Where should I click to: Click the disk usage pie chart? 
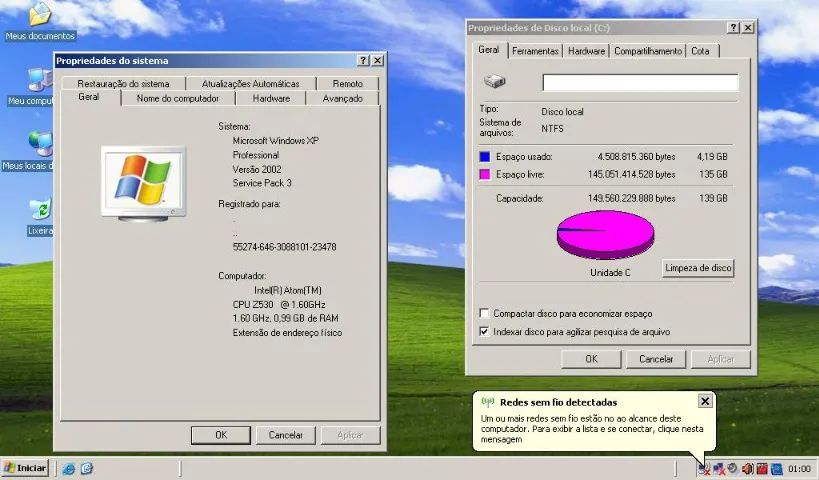(605, 235)
